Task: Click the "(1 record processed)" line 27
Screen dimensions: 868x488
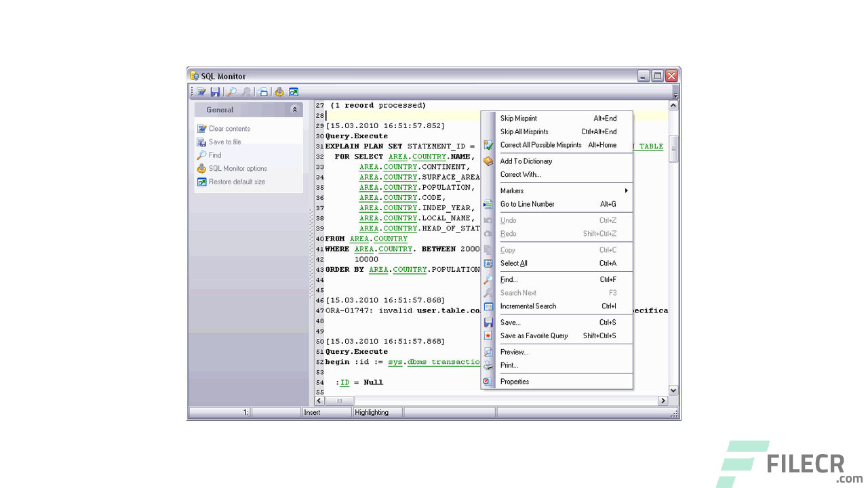Action: click(x=378, y=106)
